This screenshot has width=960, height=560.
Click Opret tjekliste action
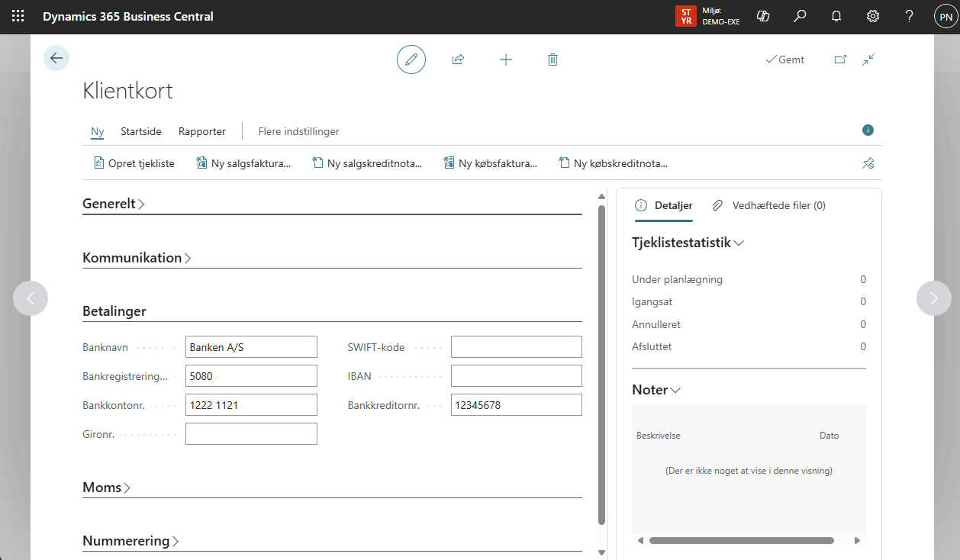click(x=134, y=163)
